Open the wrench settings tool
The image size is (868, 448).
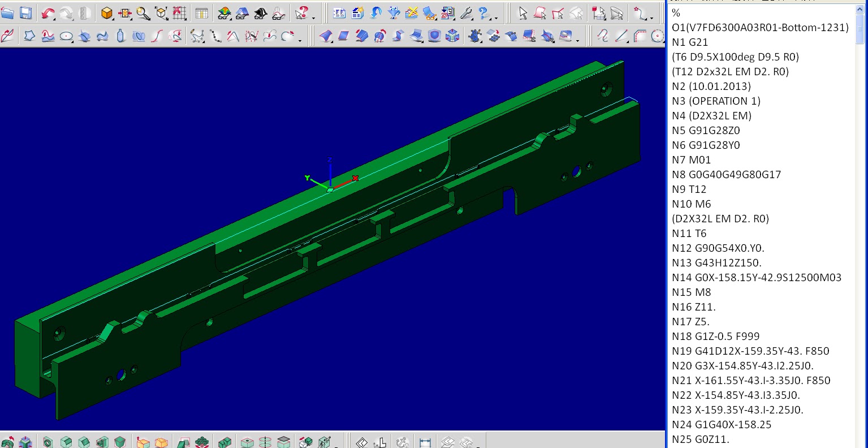click(x=466, y=13)
